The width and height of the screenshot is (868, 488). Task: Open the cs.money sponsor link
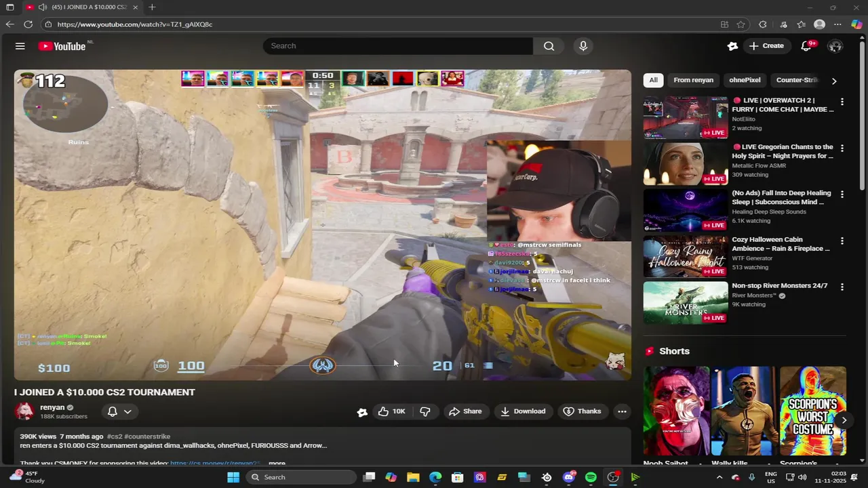coord(216,464)
